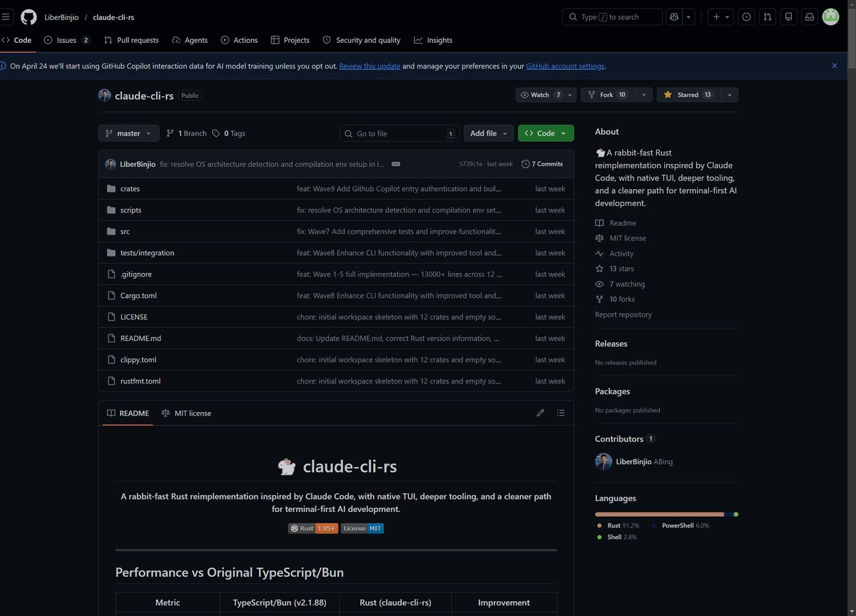Edit README with the pencil icon
The height and width of the screenshot is (616, 856).
[x=540, y=413]
